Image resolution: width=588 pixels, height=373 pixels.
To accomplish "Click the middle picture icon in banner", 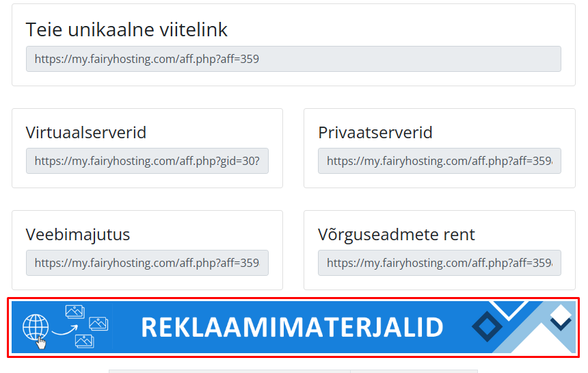I will (98, 322).
